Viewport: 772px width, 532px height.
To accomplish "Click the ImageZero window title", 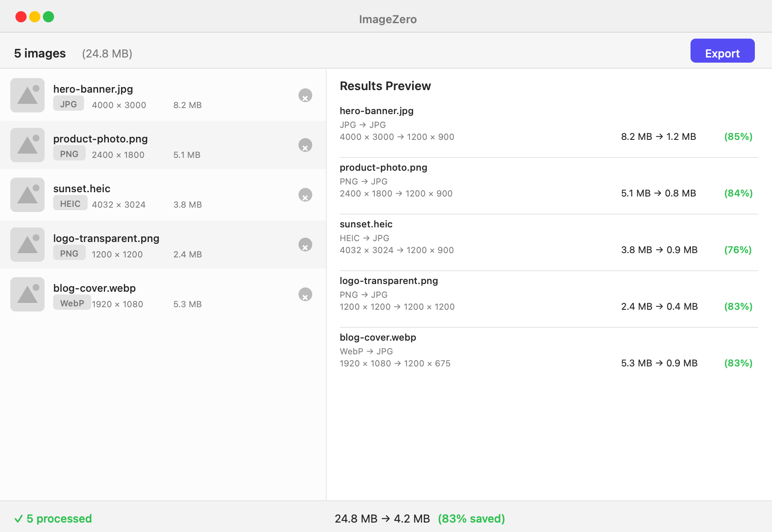I will [x=388, y=19].
